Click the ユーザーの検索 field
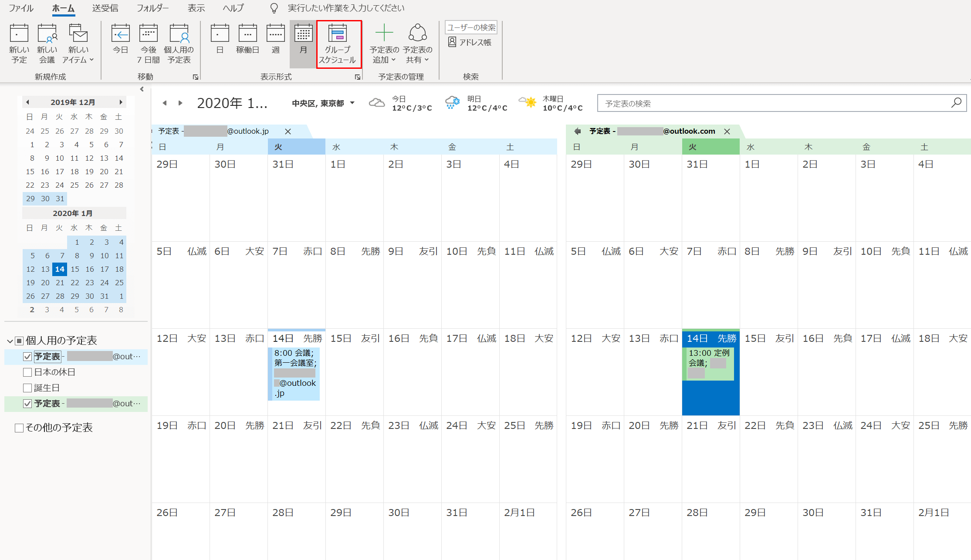 (x=471, y=27)
